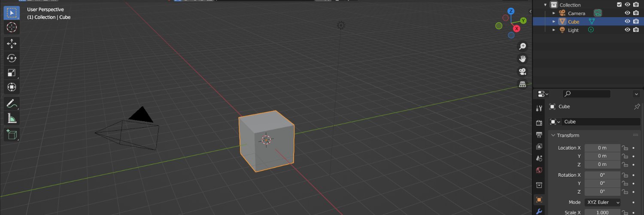Collapse the Transform panel
The width and height of the screenshot is (644, 215).
553,135
